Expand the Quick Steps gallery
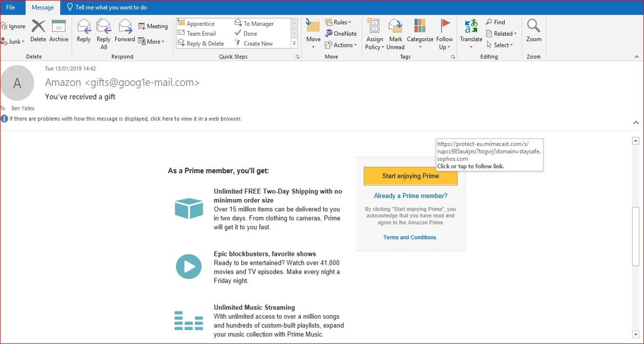The height and width of the screenshot is (344, 644). coord(294,44)
